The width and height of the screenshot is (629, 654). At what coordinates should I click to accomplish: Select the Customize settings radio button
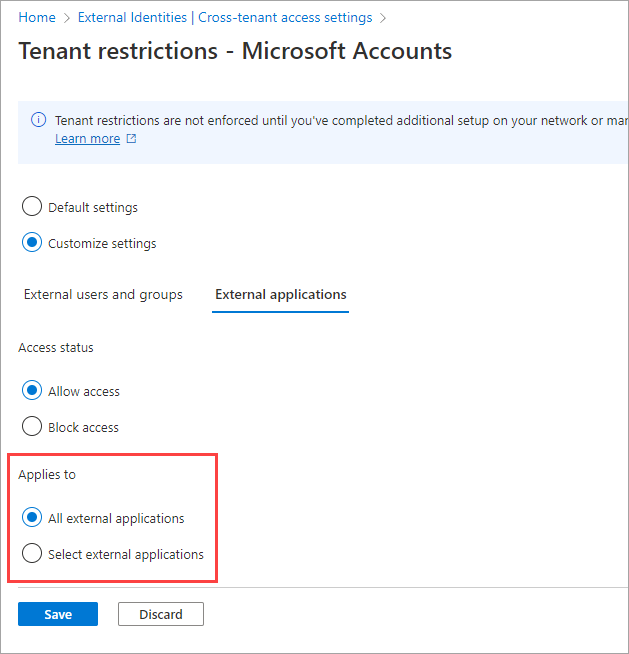(32, 243)
